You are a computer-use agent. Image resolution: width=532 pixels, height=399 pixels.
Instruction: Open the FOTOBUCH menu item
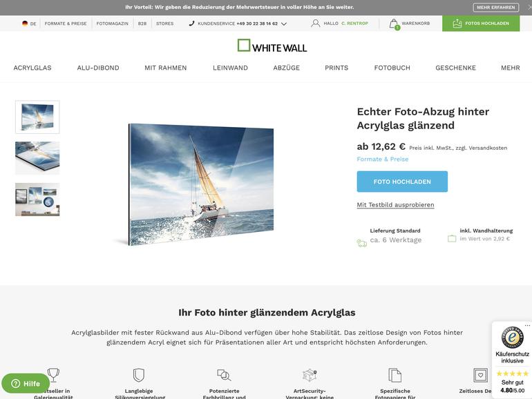click(x=392, y=68)
